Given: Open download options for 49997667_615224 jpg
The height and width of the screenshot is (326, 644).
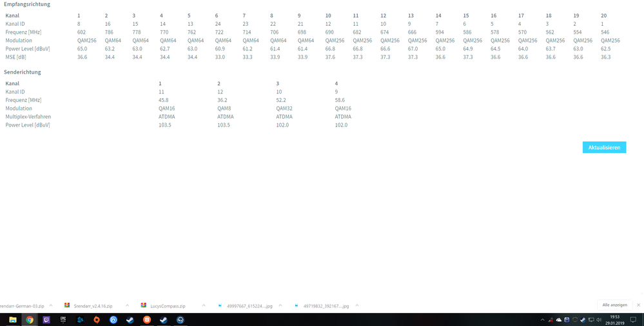Looking at the screenshot, I should (280, 305).
